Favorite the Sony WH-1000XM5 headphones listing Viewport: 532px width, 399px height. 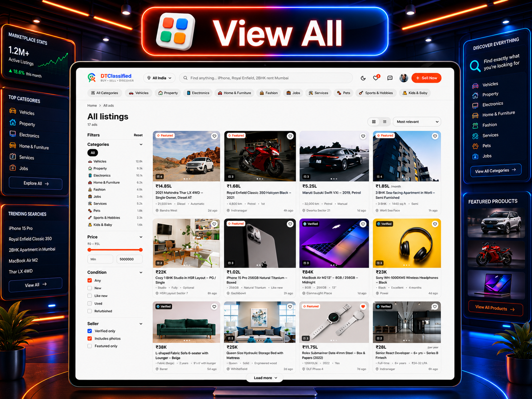435,224
